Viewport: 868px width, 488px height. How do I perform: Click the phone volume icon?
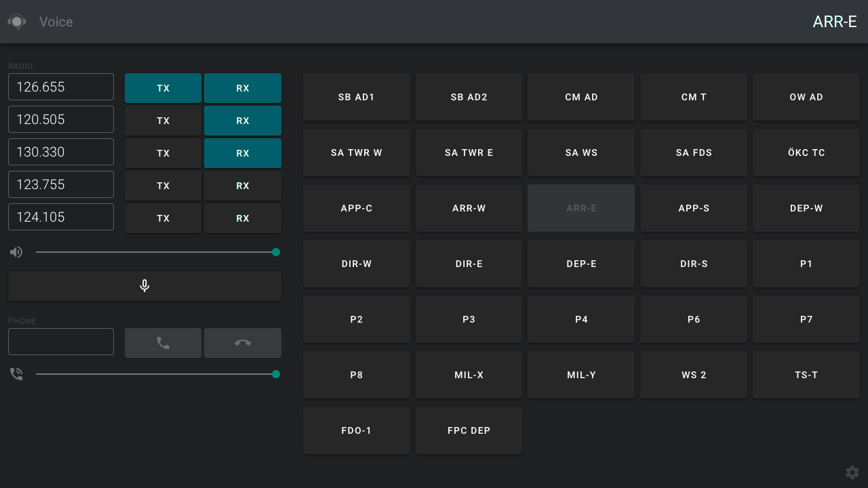[16, 374]
